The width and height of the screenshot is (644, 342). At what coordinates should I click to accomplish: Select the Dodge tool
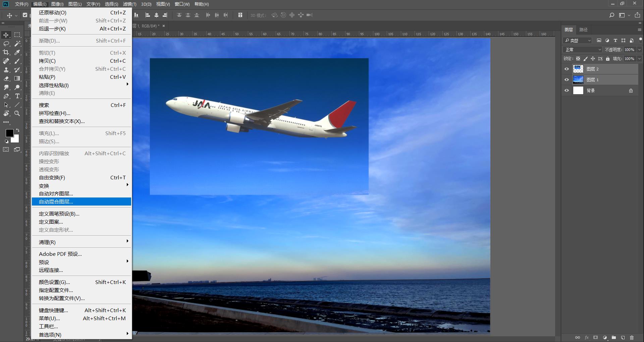click(17, 87)
